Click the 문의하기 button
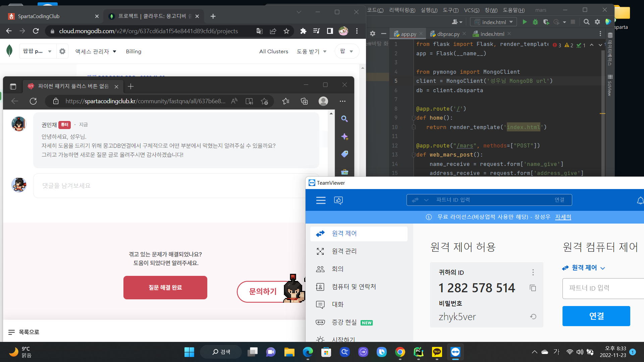Image resolution: width=644 pixels, height=362 pixels. click(x=263, y=292)
